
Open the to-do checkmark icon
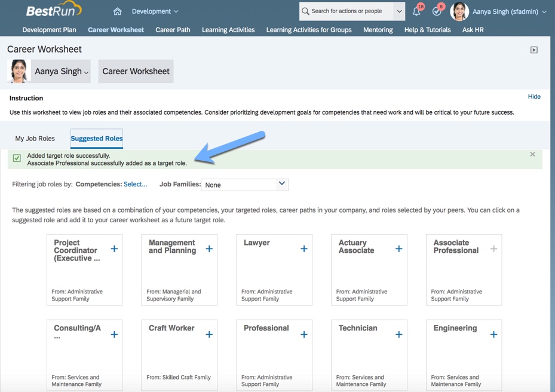point(437,11)
